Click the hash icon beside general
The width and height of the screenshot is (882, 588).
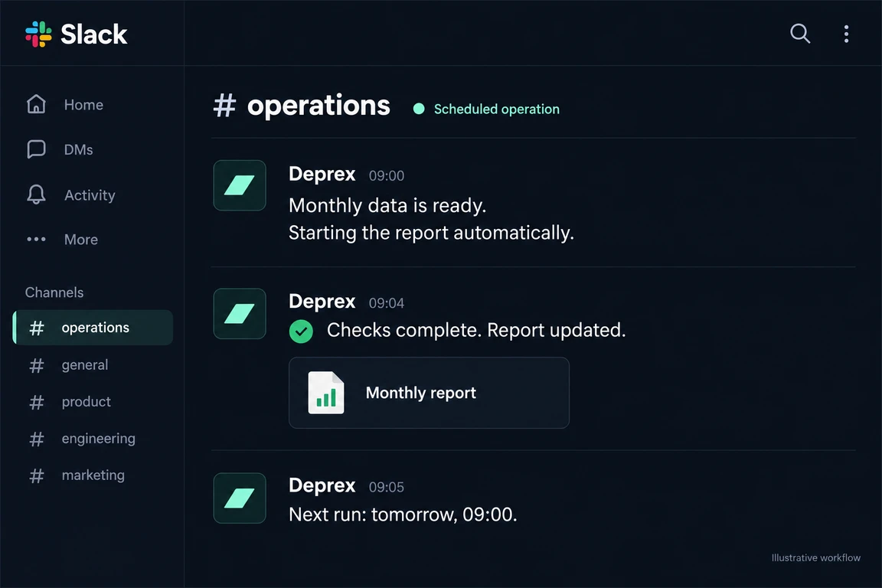coord(37,366)
